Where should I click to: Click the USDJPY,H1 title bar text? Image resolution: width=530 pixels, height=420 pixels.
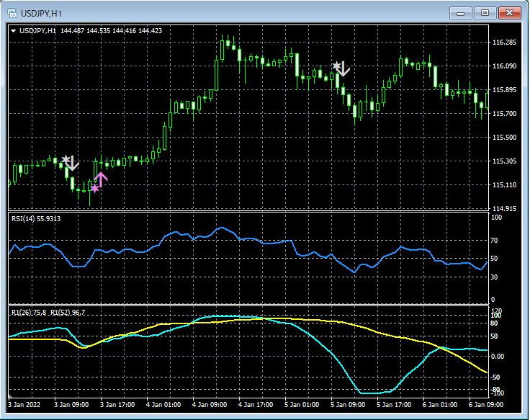[x=42, y=12]
